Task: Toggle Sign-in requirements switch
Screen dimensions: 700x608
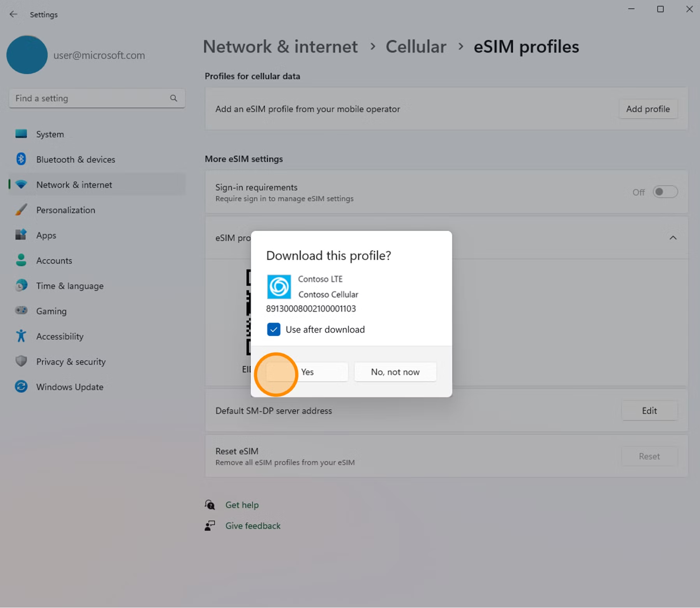Action: click(665, 192)
